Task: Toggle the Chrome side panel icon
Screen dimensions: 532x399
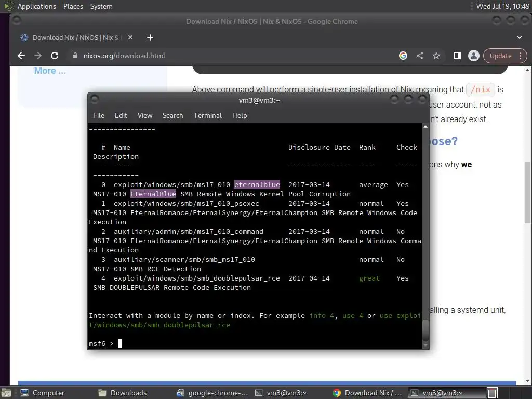Action: point(457,56)
